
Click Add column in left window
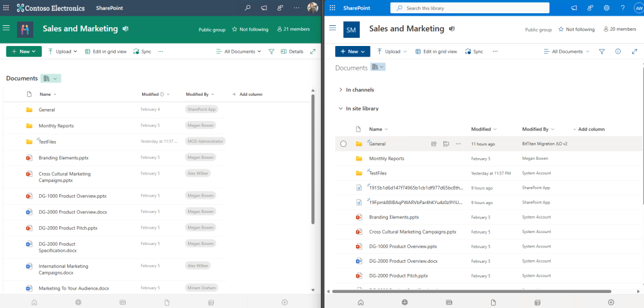click(x=247, y=94)
